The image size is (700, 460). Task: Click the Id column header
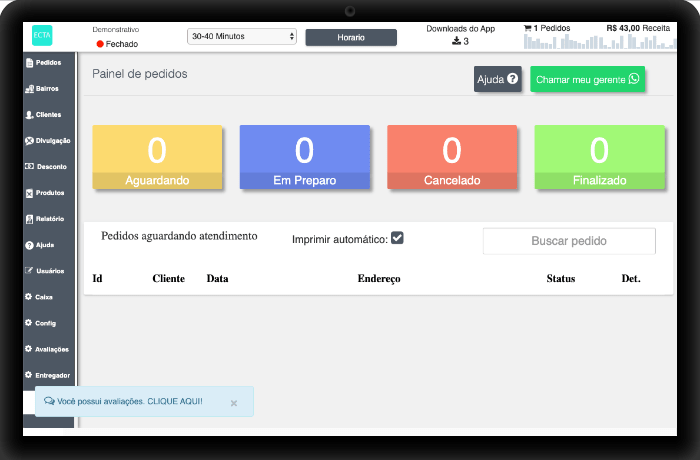click(x=97, y=278)
